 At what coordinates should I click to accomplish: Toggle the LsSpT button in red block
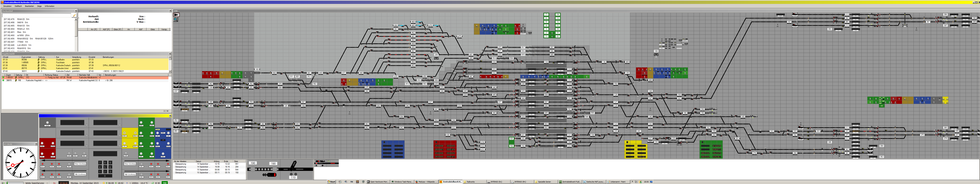pyautogui.click(x=42, y=143)
